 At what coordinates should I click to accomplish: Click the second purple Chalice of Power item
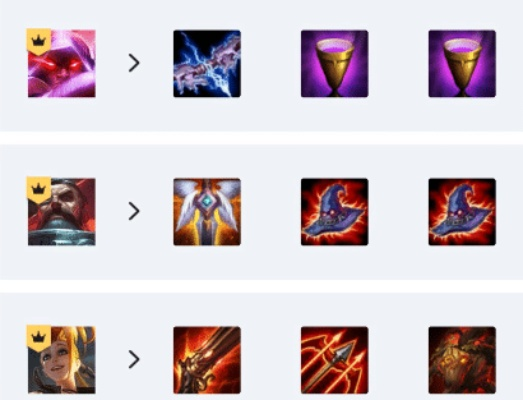462,64
